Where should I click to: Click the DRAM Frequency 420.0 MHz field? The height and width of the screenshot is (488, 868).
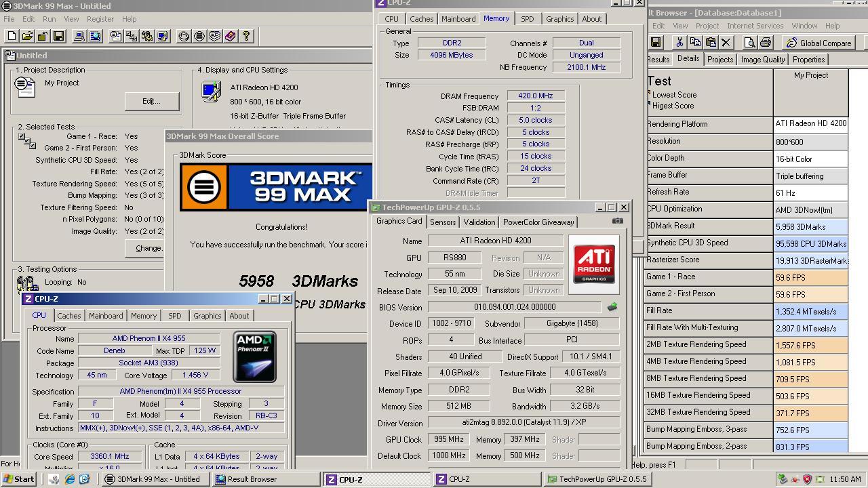pos(536,96)
